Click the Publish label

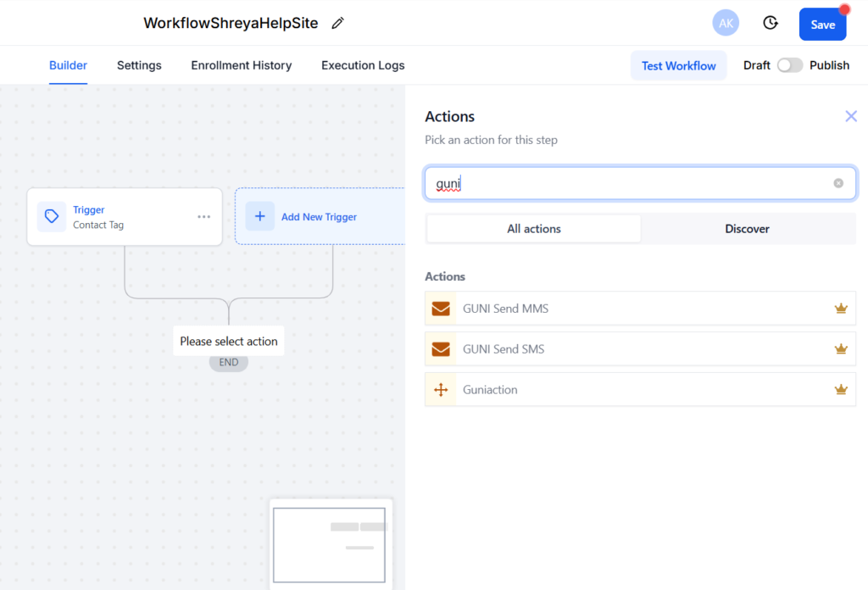(829, 65)
